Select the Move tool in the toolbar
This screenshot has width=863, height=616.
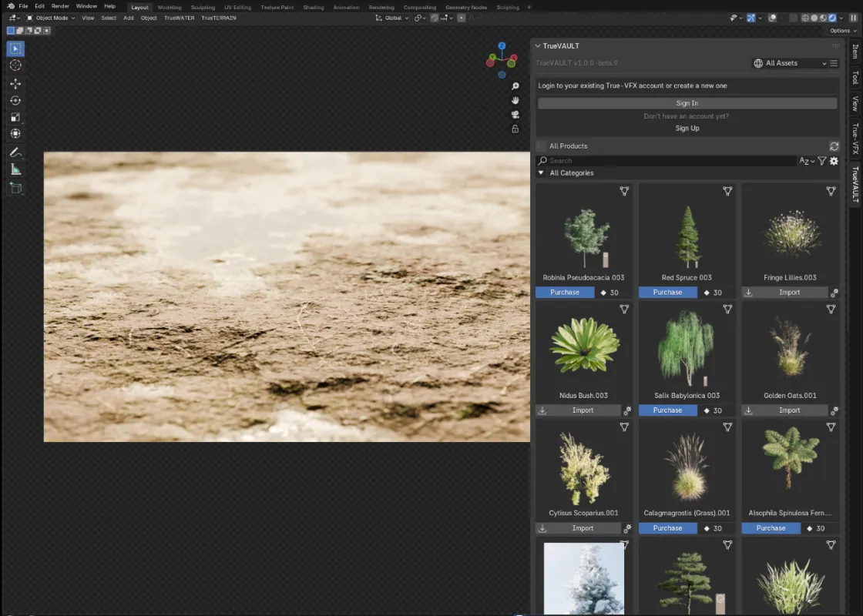15,83
